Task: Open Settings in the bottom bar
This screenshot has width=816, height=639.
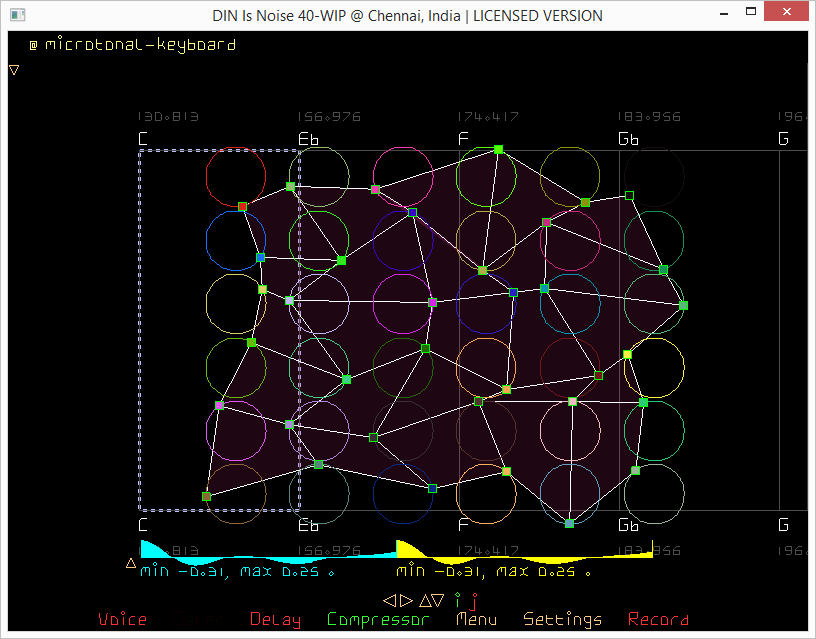Action: 562,620
